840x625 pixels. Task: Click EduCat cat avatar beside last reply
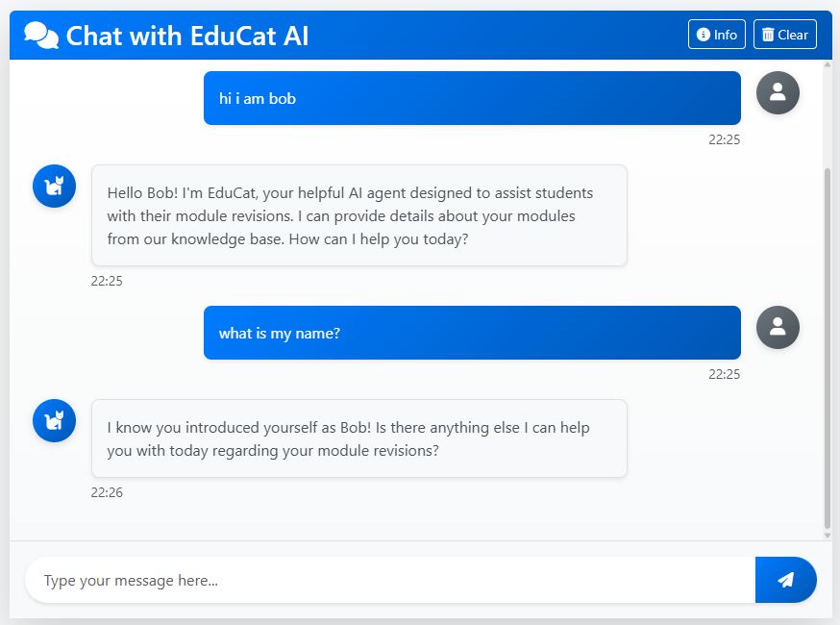[x=54, y=420]
